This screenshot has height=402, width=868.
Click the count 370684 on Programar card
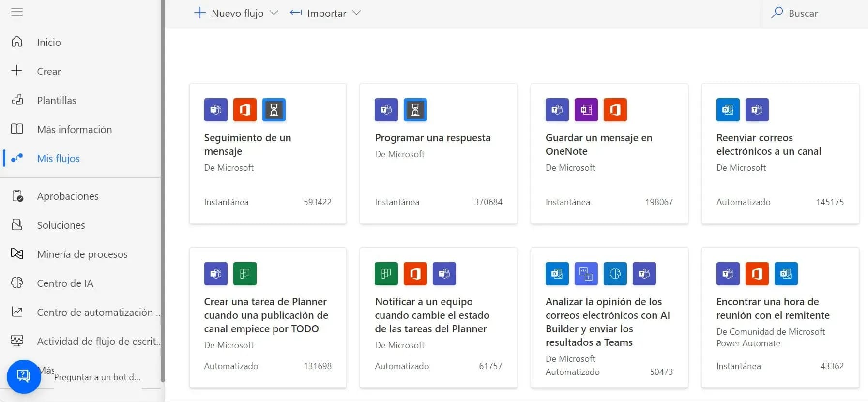[488, 202]
